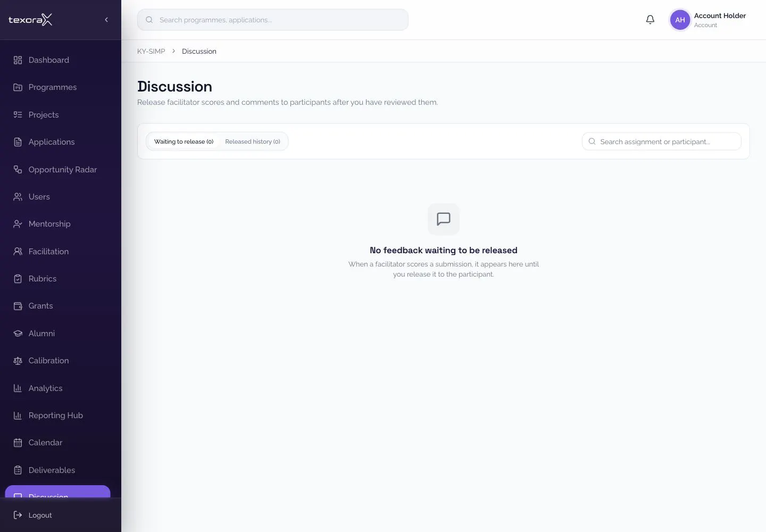Click the AH avatar circle

pyautogui.click(x=680, y=20)
